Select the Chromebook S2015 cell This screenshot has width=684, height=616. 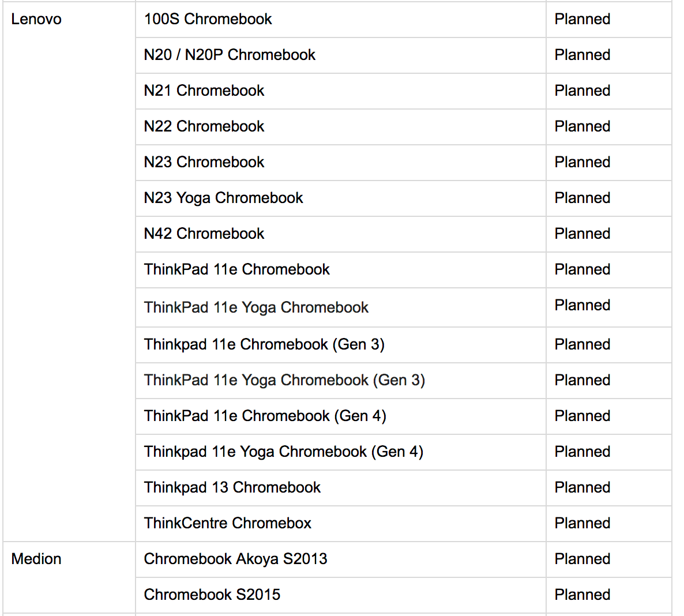click(x=212, y=595)
